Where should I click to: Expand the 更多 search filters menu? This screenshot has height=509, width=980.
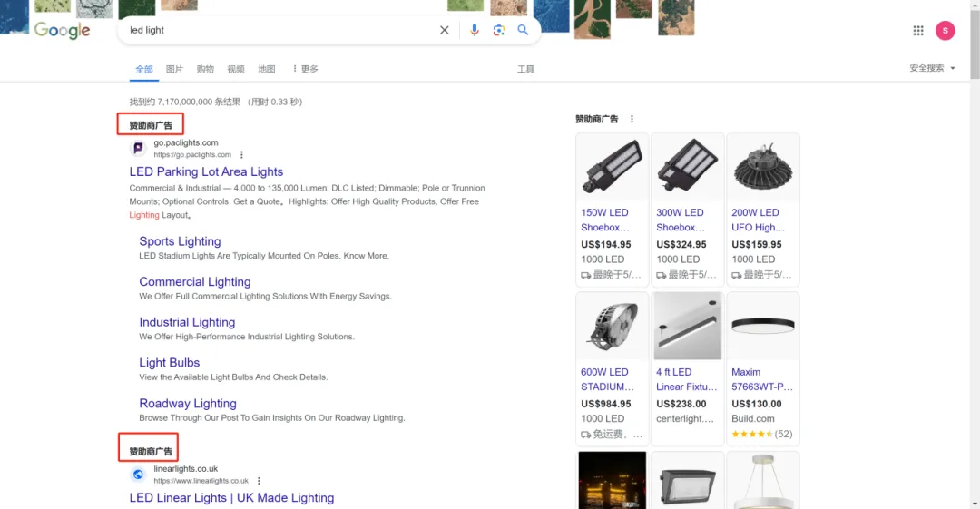click(x=304, y=69)
